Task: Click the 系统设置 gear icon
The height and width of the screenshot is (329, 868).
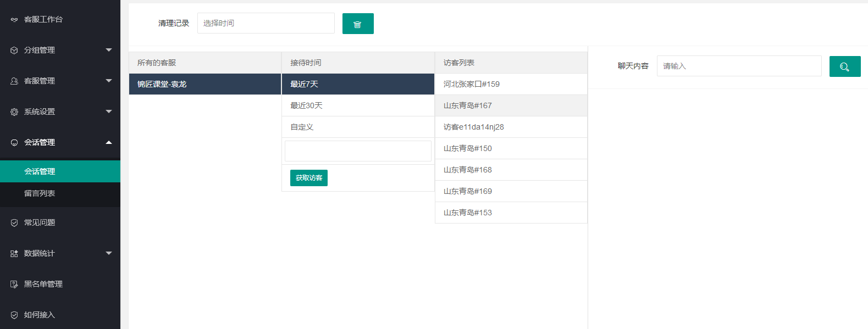Action: pos(14,112)
